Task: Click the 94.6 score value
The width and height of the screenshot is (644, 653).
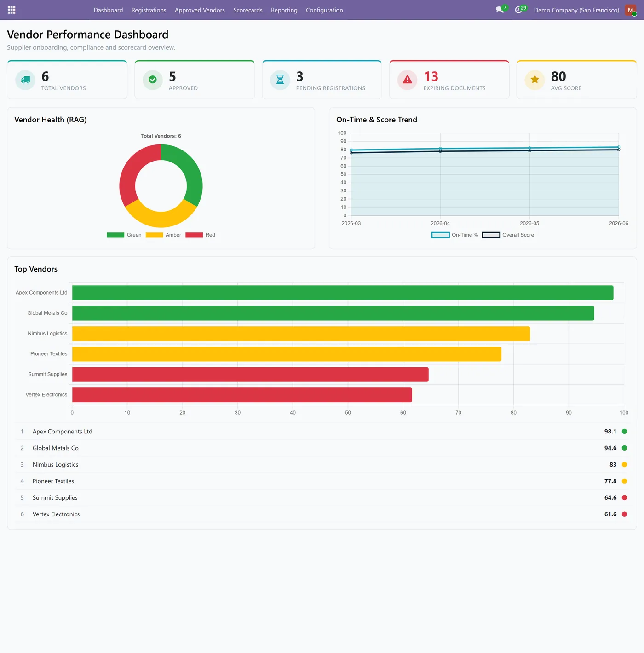Action: coord(610,448)
